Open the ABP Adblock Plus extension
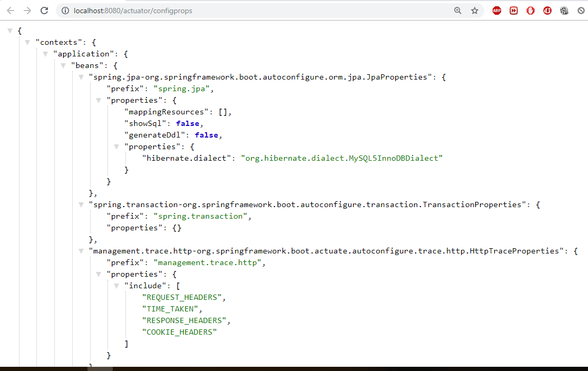 [496, 11]
